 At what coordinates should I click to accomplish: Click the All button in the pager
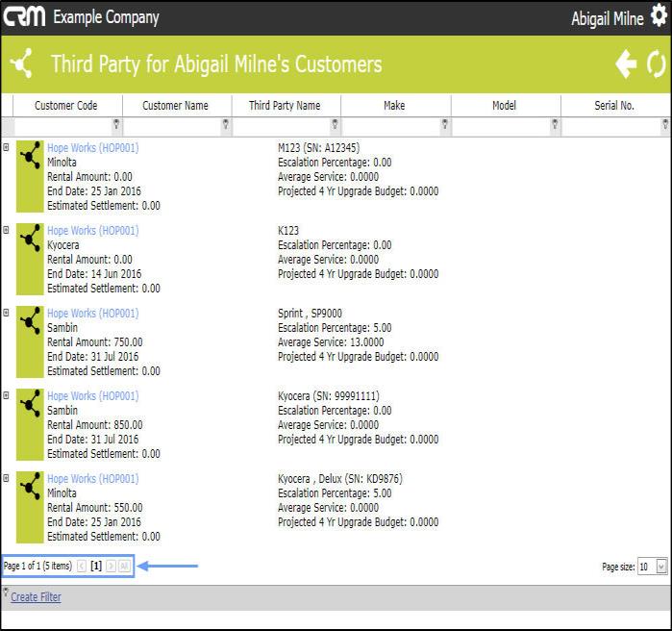tap(124, 566)
